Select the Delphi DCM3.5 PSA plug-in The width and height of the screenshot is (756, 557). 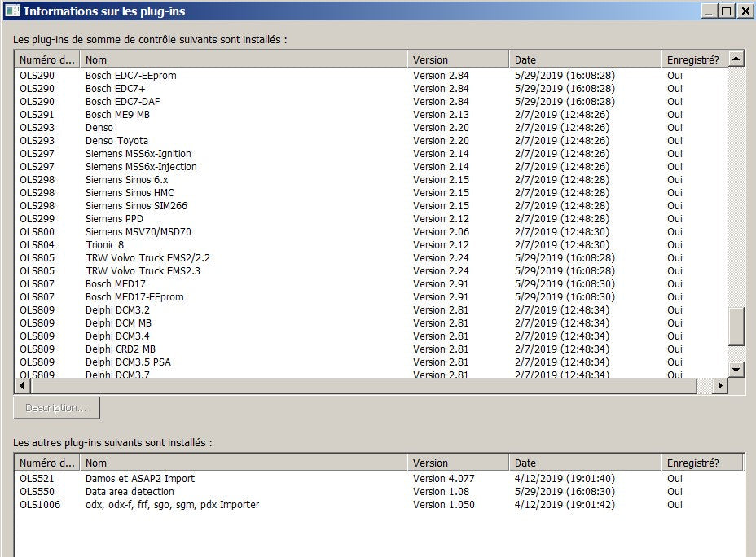(x=371, y=362)
